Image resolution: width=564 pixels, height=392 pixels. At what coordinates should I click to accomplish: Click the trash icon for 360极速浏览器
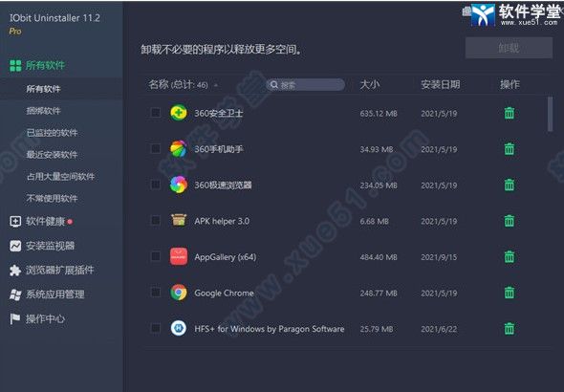click(509, 185)
